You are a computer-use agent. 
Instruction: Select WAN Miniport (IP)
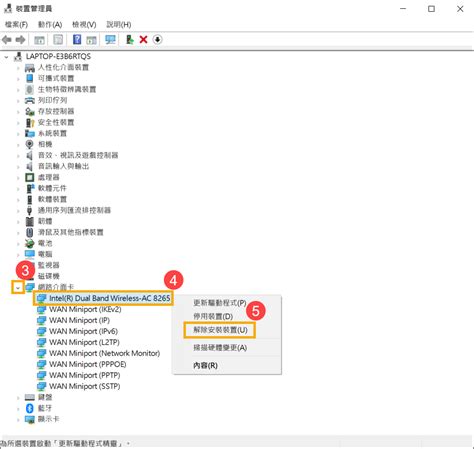point(79,320)
